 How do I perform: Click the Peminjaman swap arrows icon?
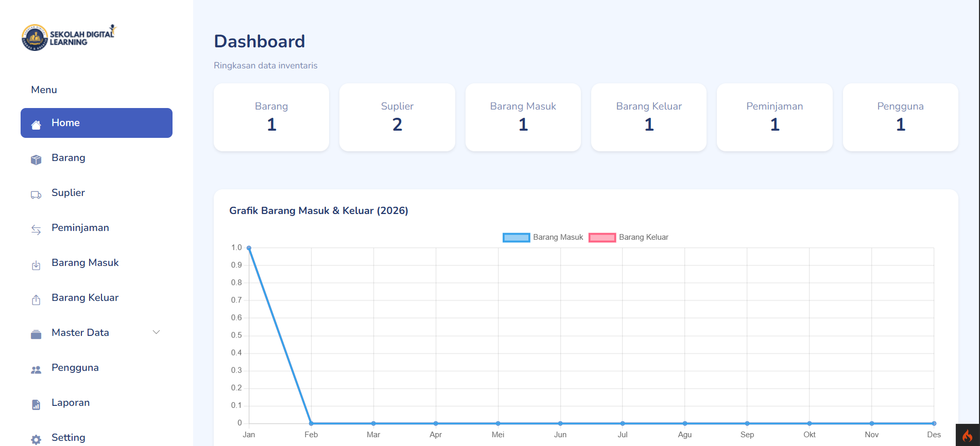(x=36, y=229)
